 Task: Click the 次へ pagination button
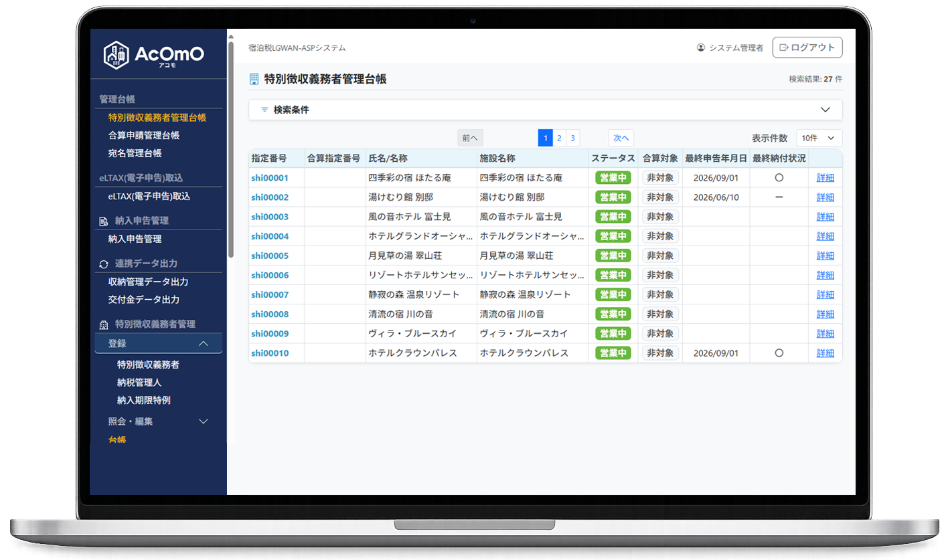[621, 138]
